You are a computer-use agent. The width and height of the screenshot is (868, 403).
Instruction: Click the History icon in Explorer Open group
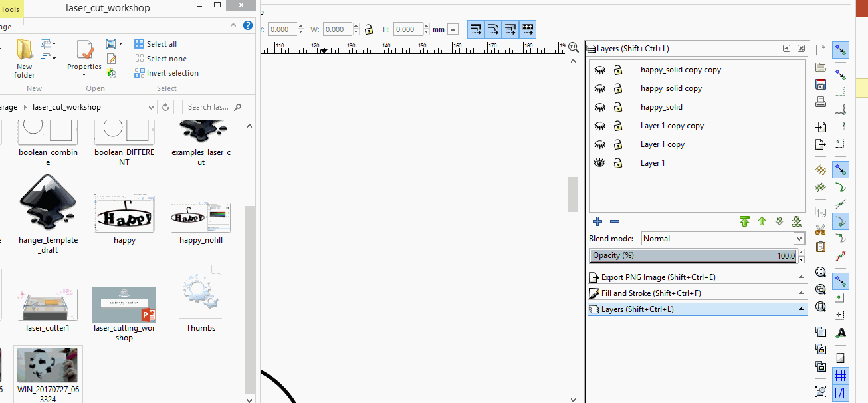(112, 73)
